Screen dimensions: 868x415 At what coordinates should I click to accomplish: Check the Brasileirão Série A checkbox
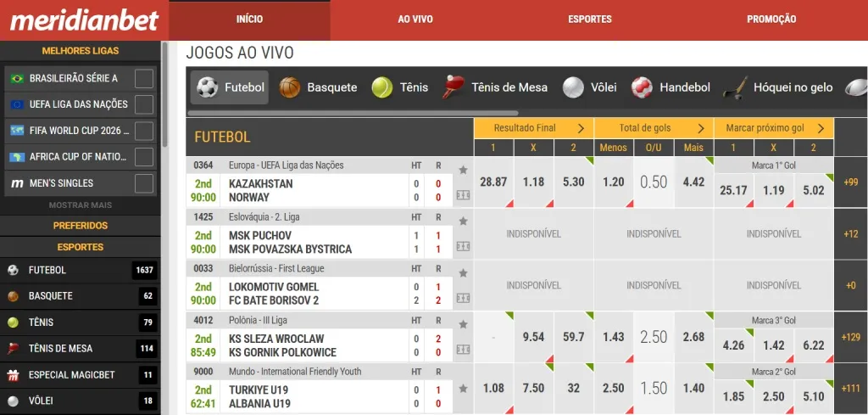click(144, 79)
